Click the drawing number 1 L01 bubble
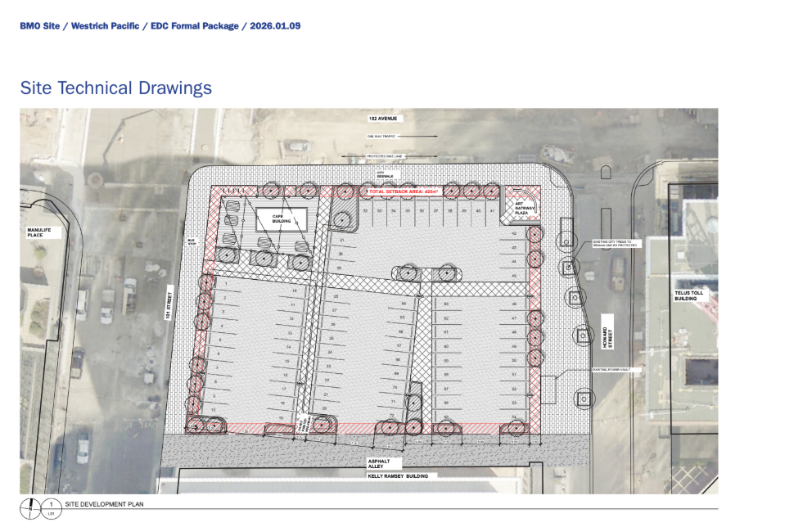Viewport: 812px width, 527px height. coord(51,508)
